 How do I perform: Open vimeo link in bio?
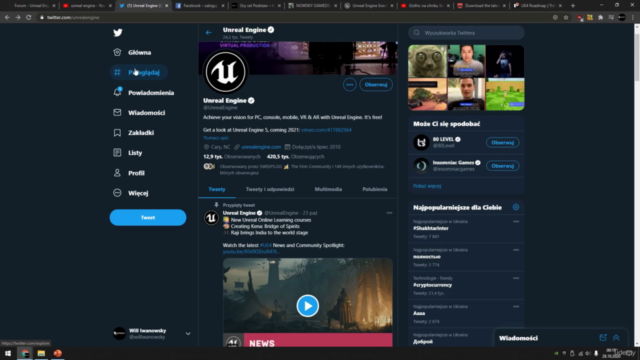tap(326, 130)
